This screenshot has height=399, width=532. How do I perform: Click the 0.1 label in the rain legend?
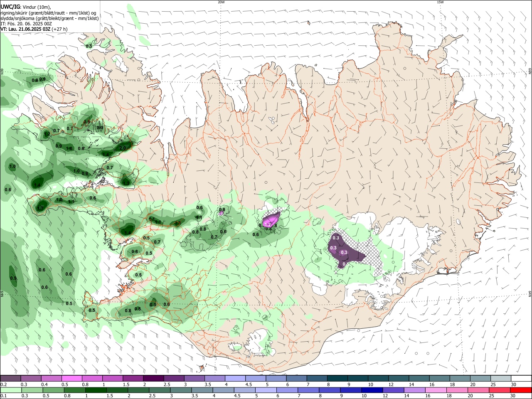tap(3, 396)
